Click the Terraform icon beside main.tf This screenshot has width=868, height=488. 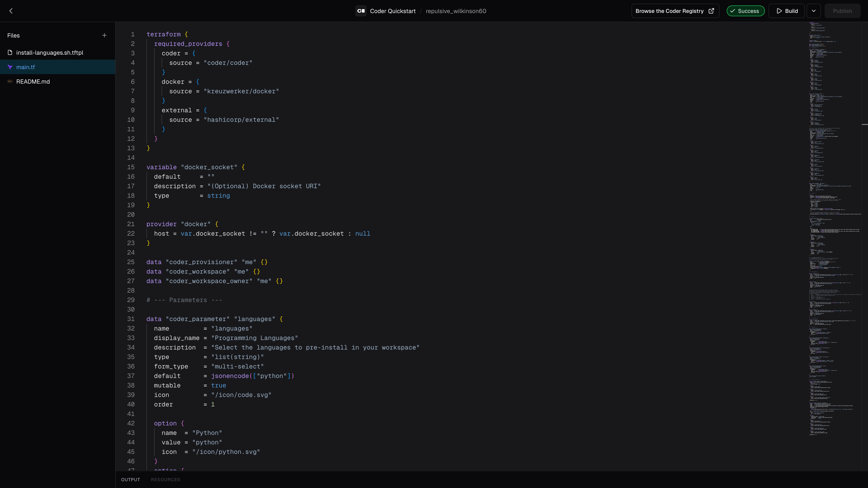(x=10, y=67)
